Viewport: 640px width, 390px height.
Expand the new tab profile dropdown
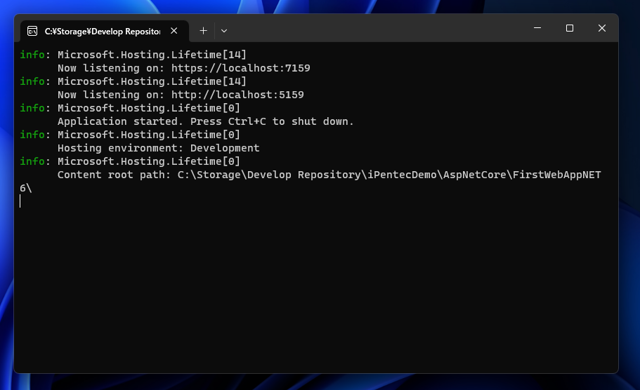224,31
